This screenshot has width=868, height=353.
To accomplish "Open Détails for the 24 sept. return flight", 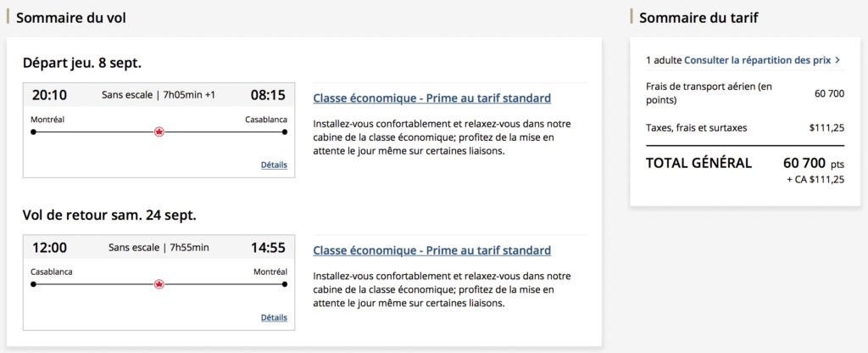I will pyautogui.click(x=274, y=317).
